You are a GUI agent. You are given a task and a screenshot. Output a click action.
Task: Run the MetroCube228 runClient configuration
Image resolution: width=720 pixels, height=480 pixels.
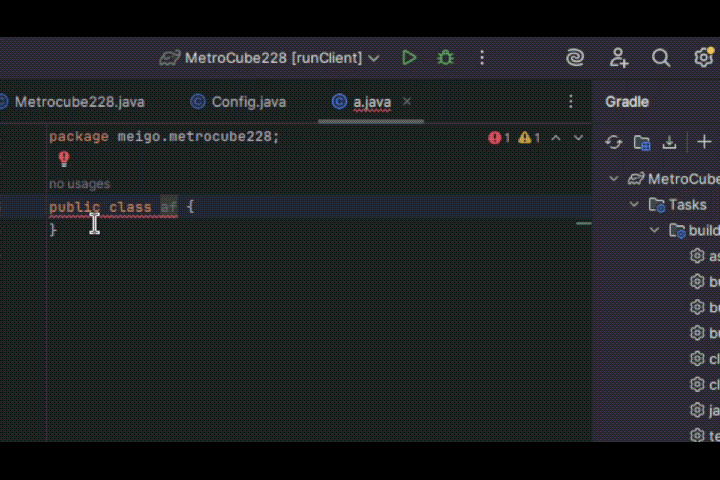click(x=409, y=58)
